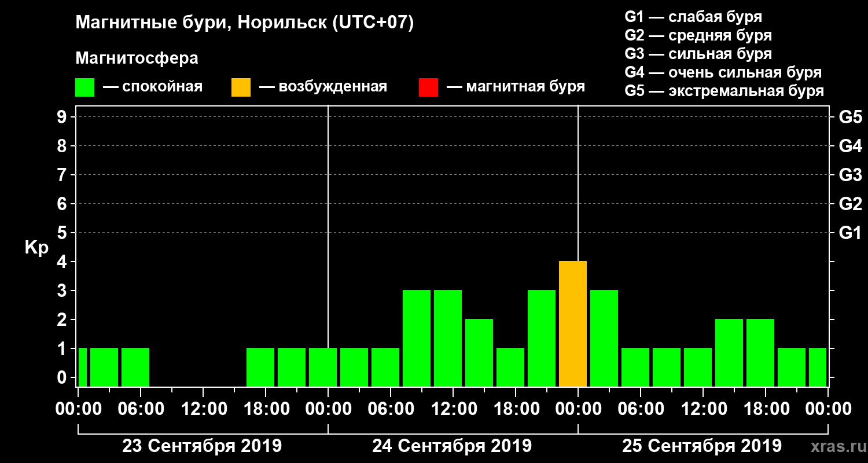Click the 'G4 — очень сильная буря' legend line
Screen dimensions: 868x463
pyautogui.click(x=723, y=72)
